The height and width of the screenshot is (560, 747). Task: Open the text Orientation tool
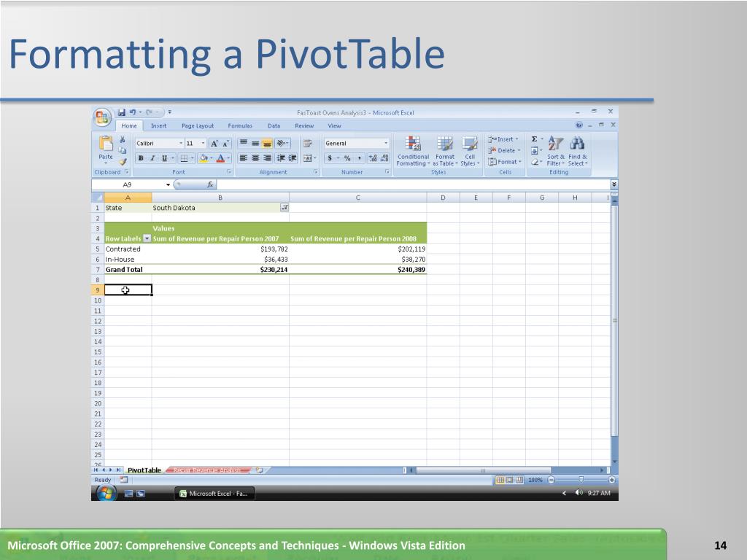282,144
